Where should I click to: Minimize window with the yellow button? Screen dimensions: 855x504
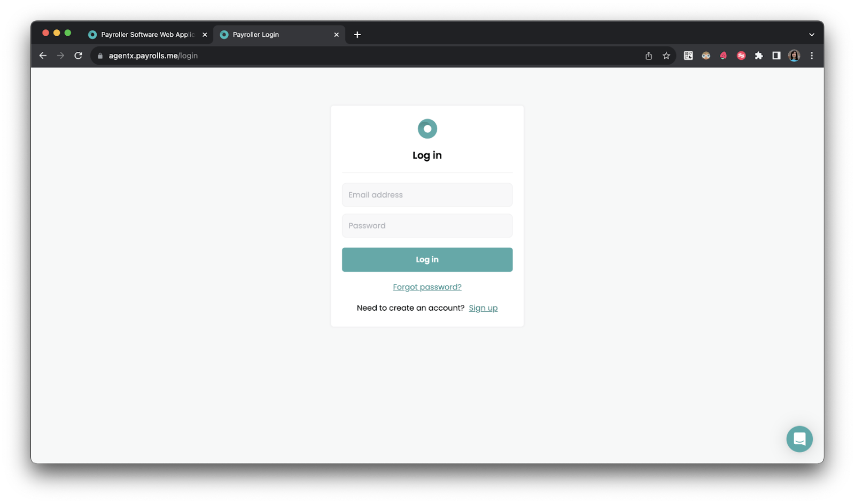[57, 33]
